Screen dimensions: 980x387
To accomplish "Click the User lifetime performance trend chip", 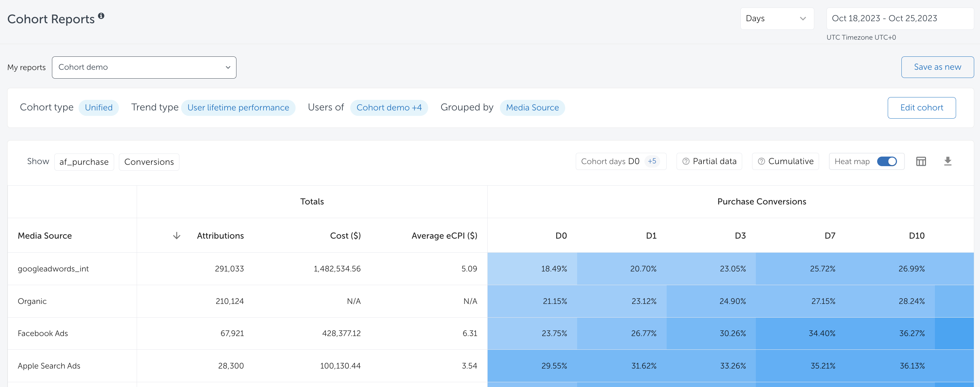I will [238, 108].
